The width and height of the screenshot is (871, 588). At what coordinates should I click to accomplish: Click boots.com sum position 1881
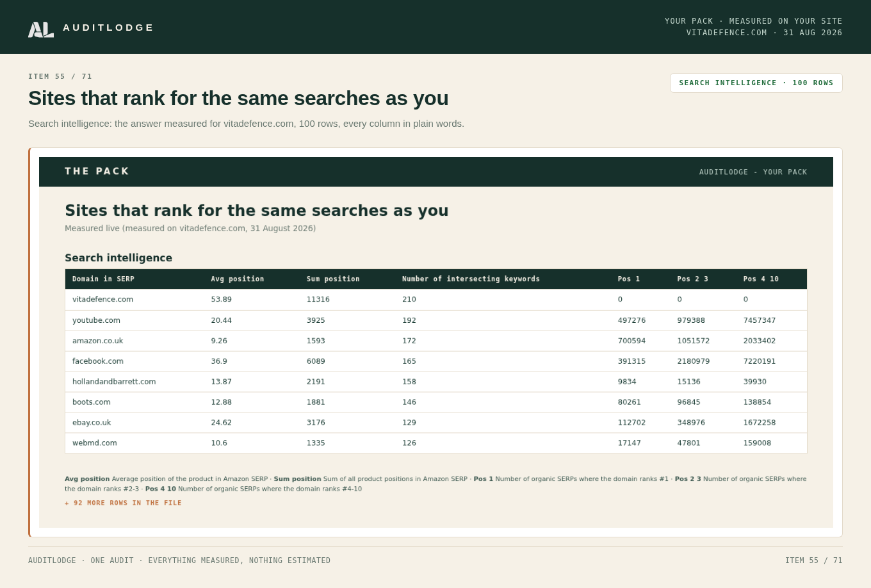316,402
